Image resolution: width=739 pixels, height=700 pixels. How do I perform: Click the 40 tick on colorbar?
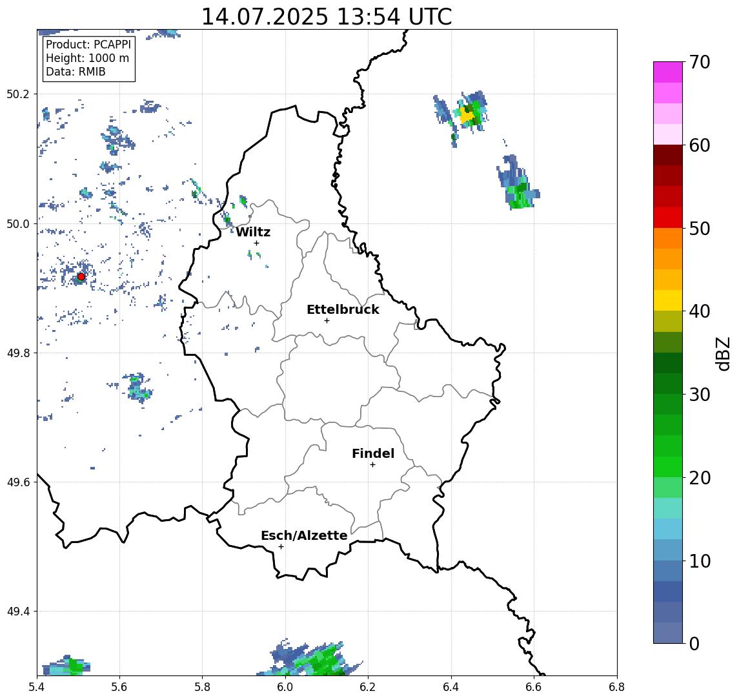(699, 311)
